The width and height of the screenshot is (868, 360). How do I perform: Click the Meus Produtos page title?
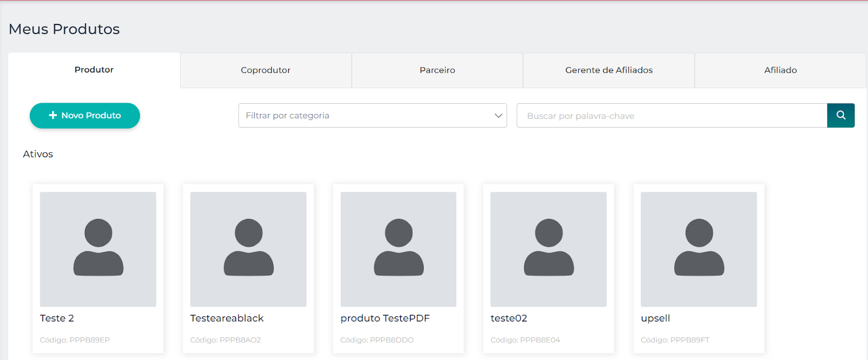point(64,29)
